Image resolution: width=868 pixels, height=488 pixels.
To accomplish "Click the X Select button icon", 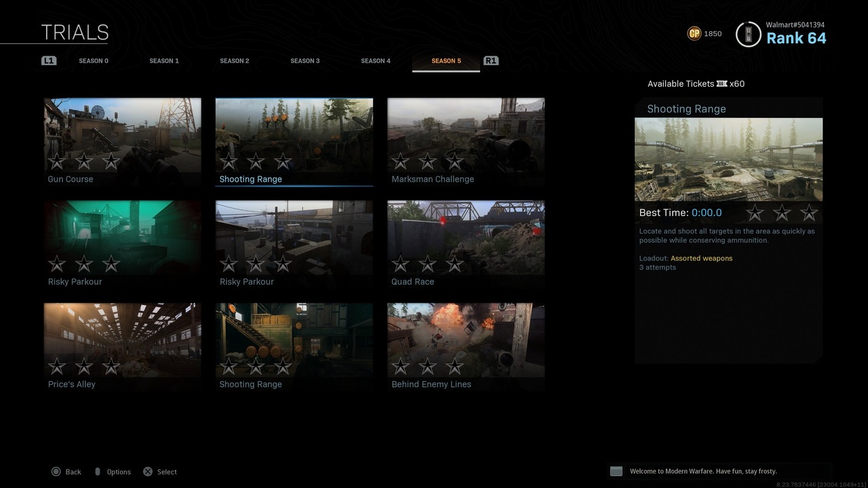I will tap(148, 472).
